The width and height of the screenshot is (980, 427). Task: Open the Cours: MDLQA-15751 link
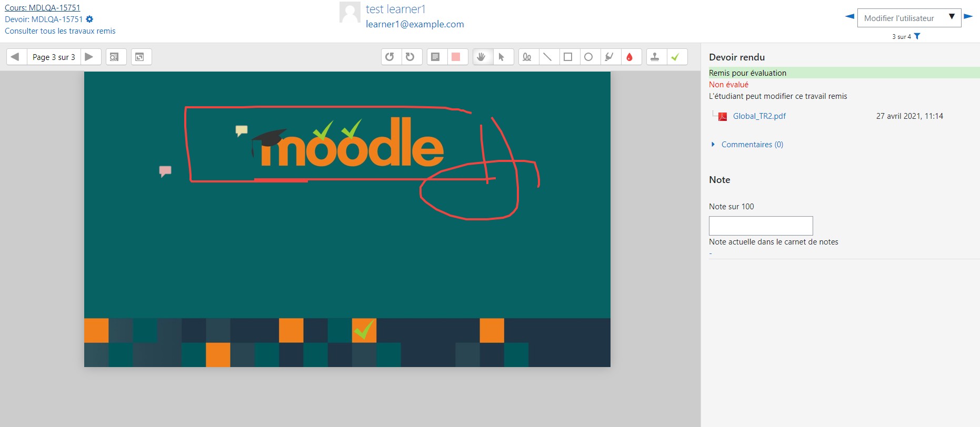point(43,8)
